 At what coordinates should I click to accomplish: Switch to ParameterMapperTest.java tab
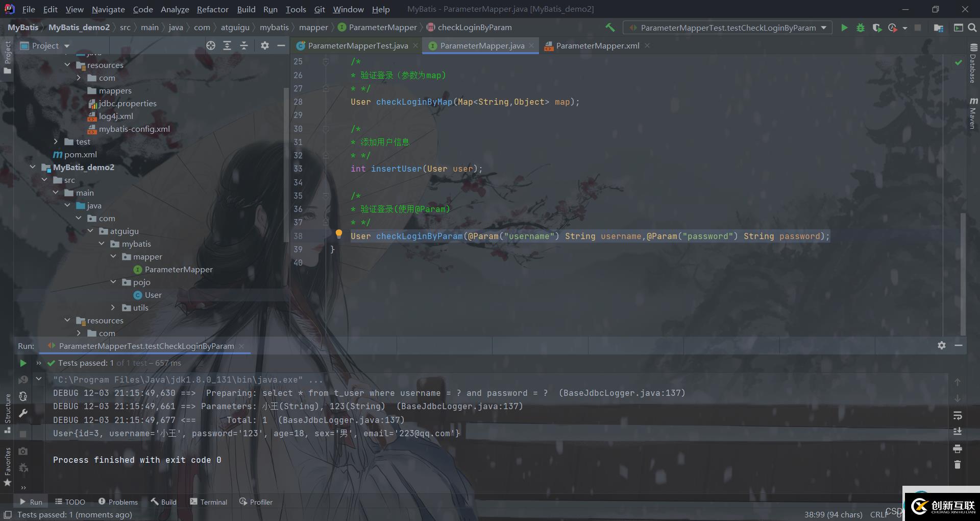[358, 45]
